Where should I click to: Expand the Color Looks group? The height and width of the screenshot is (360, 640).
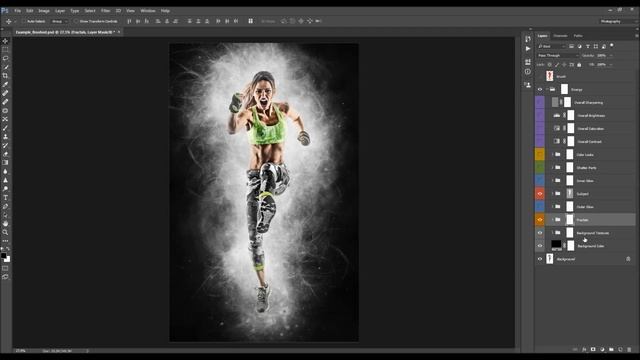(x=553, y=154)
